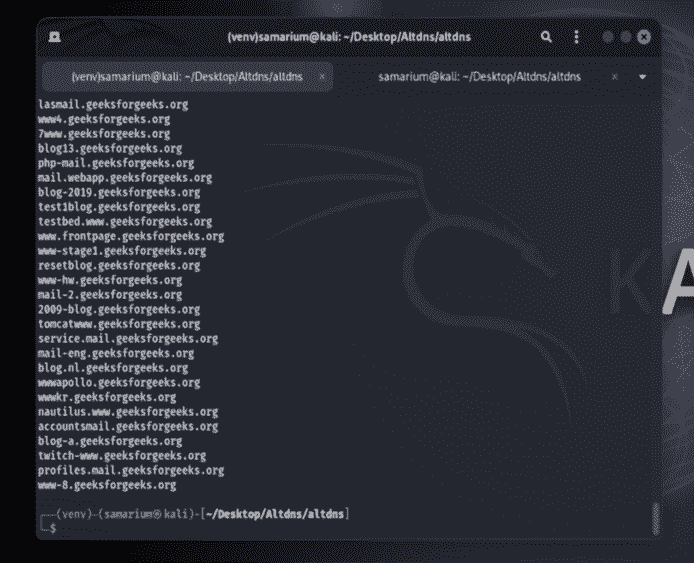Click the blog-a.geeksforgeeks.org line
The height and width of the screenshot is (564, 694).
tap(110, 440)
